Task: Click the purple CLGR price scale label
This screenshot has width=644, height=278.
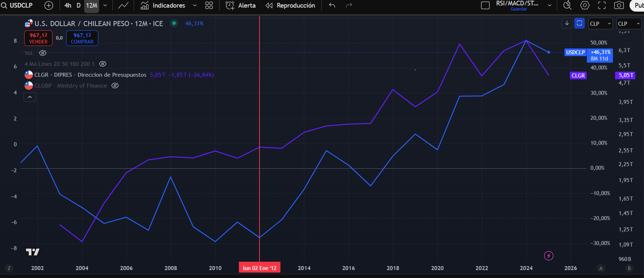Action: point(578,76)
